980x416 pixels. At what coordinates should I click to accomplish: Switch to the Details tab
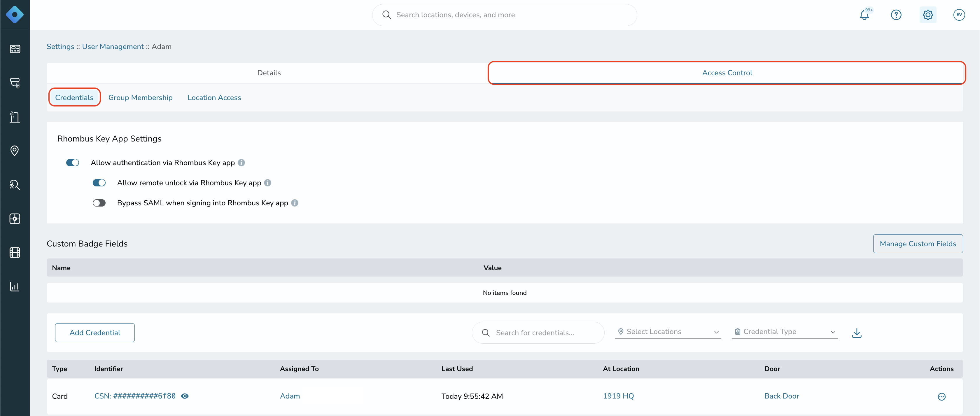click(x=269, y=73)
